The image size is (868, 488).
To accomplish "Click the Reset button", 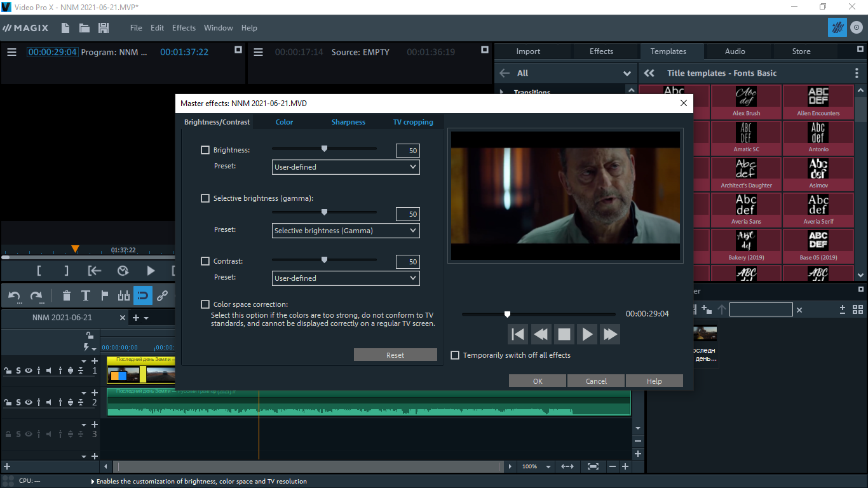I will pyautogui.click(x=395, y=355).
